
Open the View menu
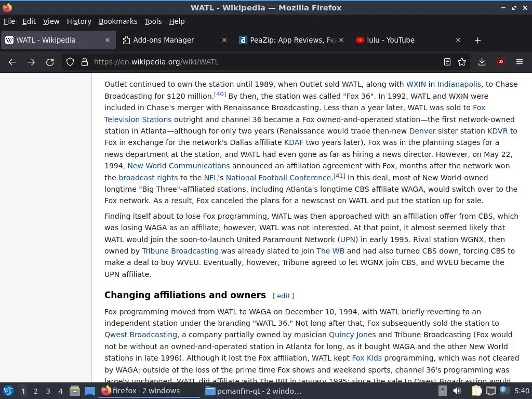tap(51, 21)
